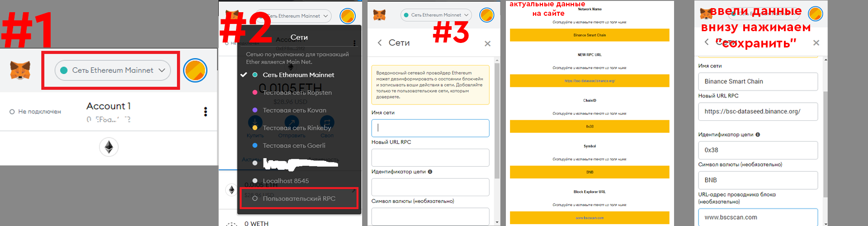Focus the empty 'Имя сети' field
The image size is (868, 226).
(x=430, y=128)
